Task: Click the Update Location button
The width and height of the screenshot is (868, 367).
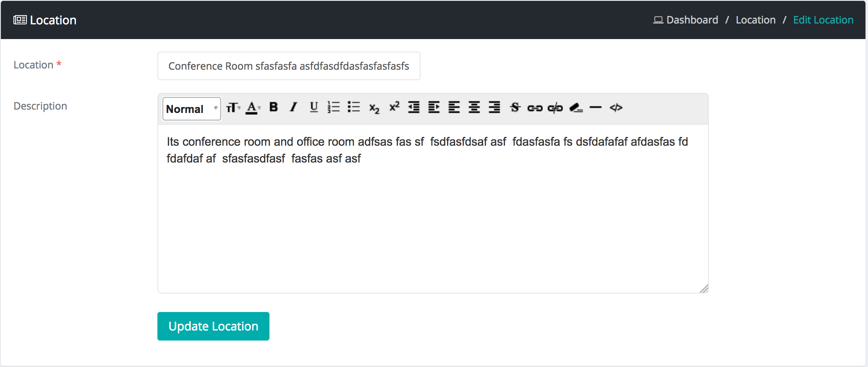Action: click(213, 326)
